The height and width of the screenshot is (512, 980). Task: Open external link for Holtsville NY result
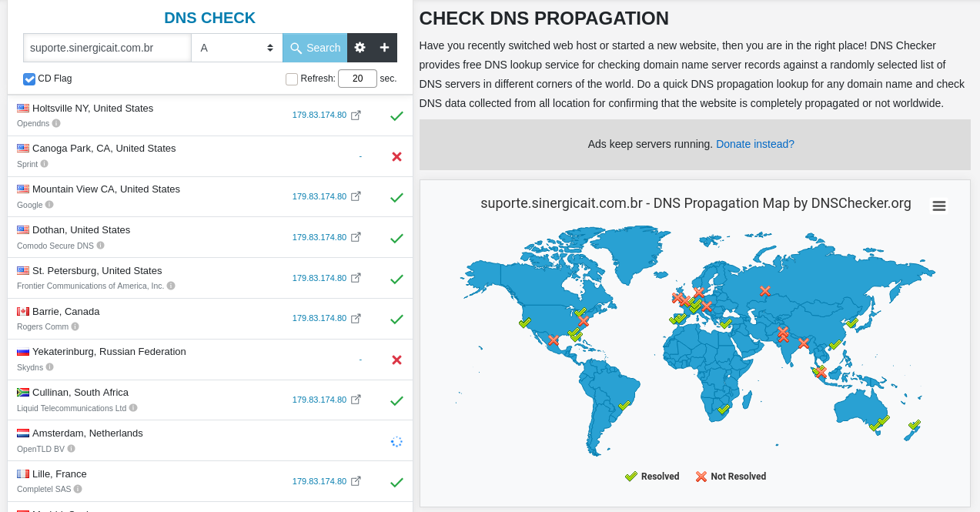click(356, 115)
